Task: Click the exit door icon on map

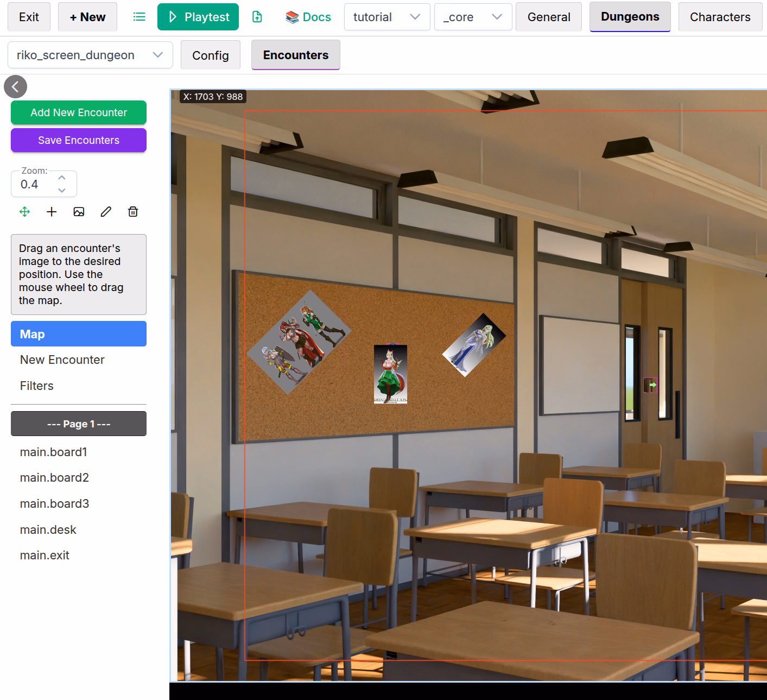Action: (x=650, y=384)
